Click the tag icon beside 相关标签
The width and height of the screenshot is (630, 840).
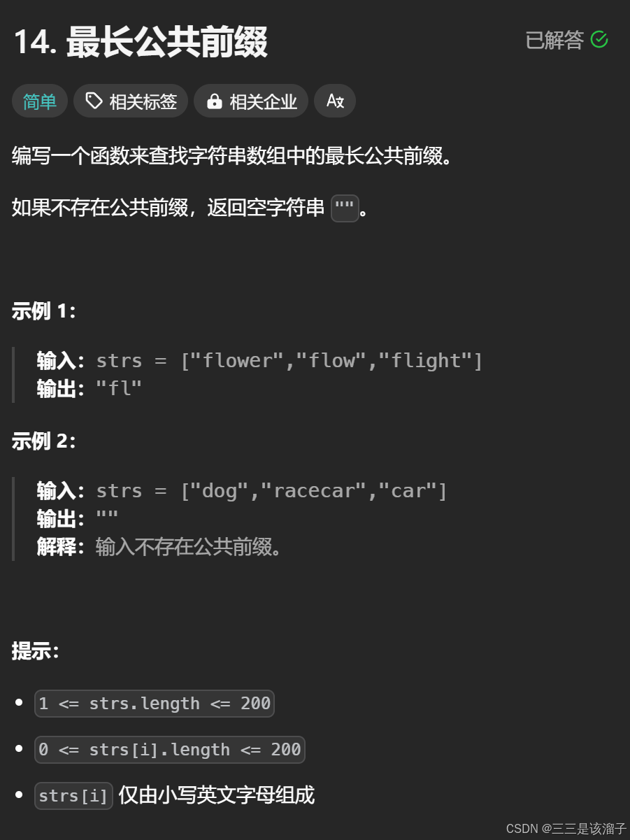pyautogui.click(x=94, y=101)
